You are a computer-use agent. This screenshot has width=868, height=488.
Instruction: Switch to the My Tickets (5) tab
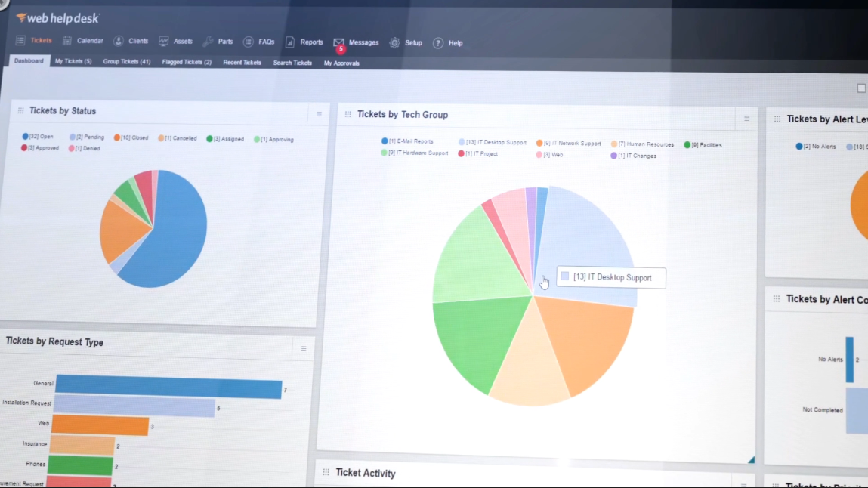[73, 61]
